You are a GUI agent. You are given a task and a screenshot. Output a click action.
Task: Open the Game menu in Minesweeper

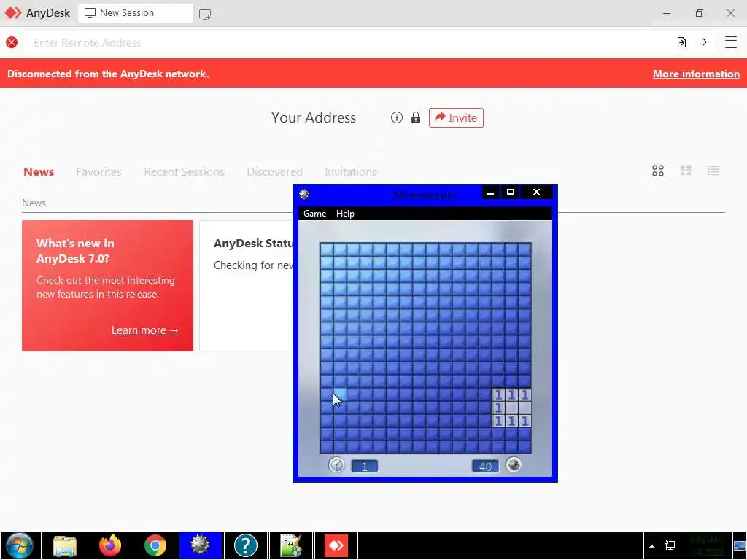[315, 214]
